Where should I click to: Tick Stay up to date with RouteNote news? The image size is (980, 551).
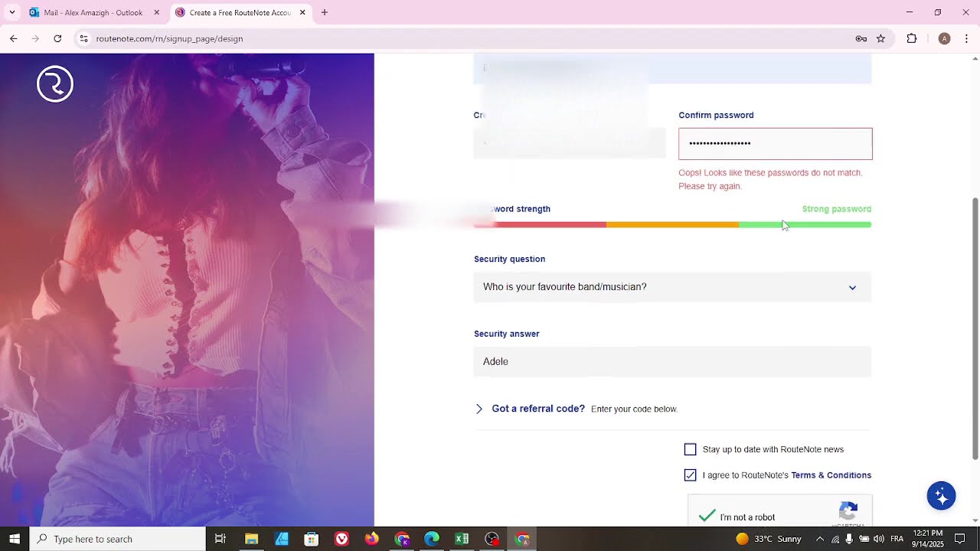pyautogui.click(x=690, y=449)
